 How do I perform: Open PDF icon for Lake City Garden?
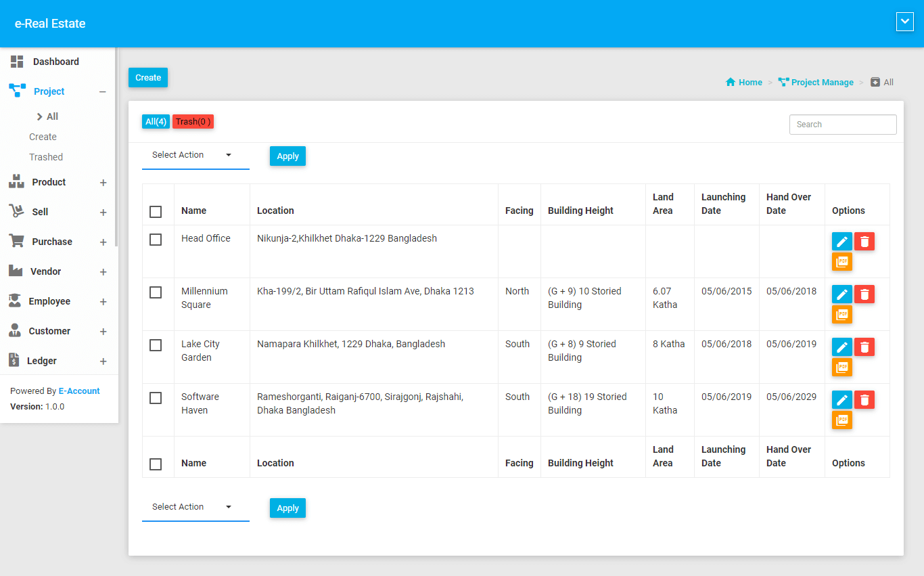coord(841,368)
